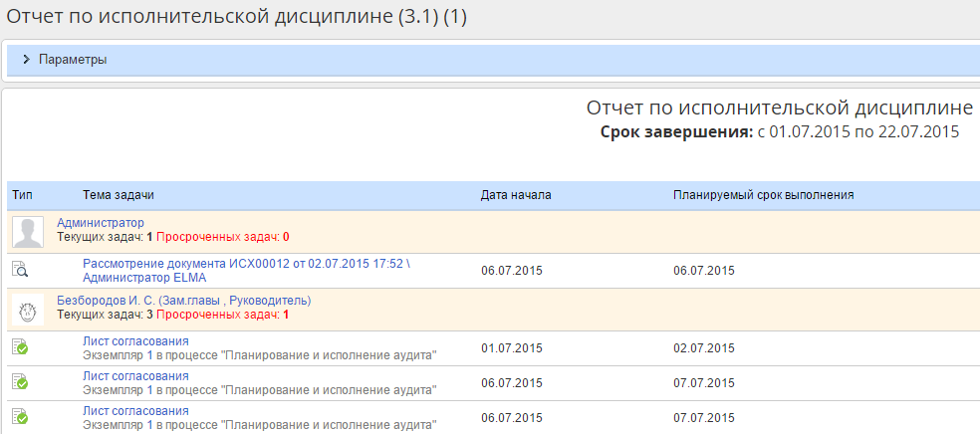Open the middle Лист согласования link
The image size is (980, 434).
[x=135, y=376]
